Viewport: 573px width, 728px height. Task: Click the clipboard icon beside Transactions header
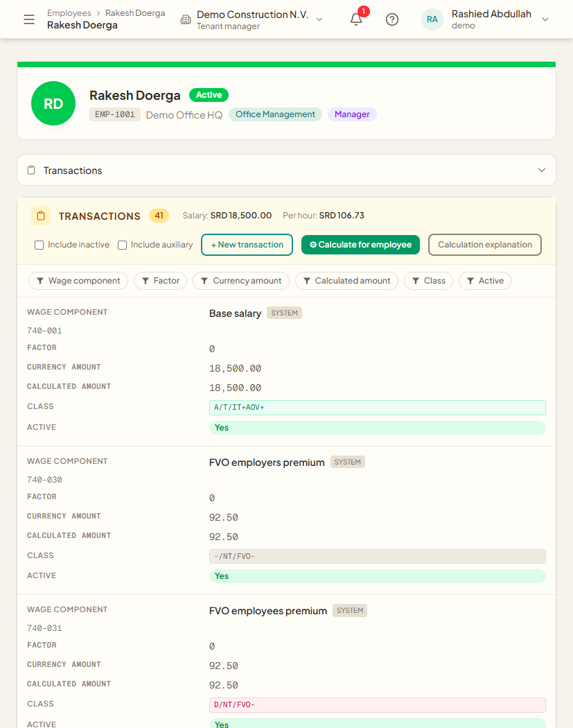(31, 171)
